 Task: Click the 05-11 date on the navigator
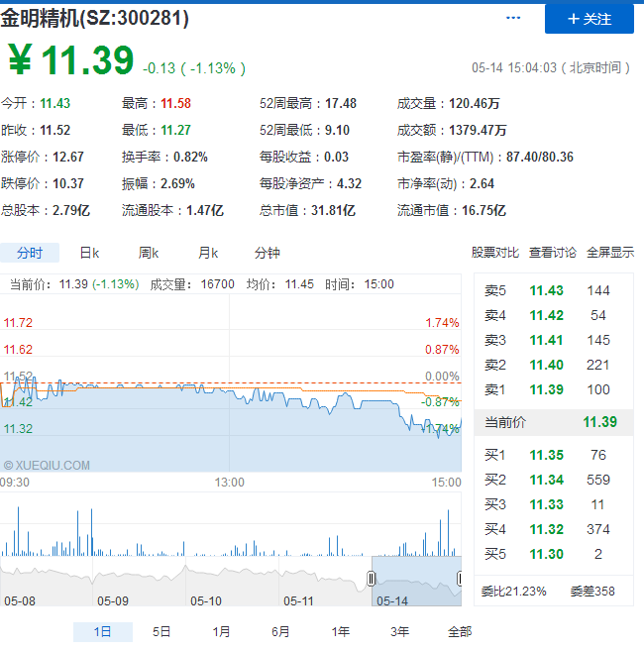pos(298,600)
